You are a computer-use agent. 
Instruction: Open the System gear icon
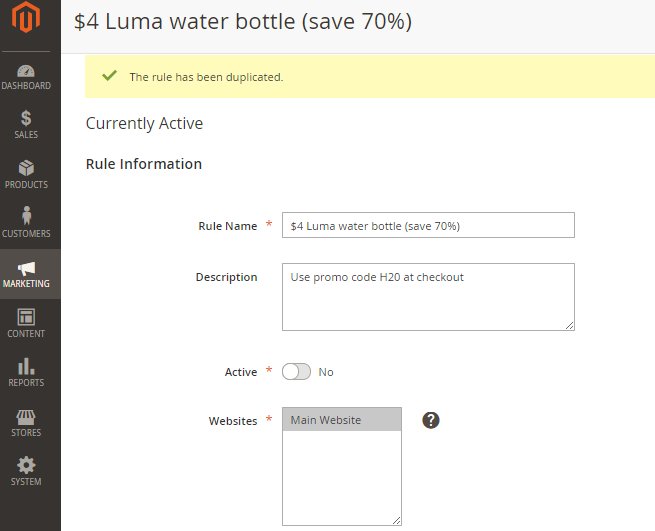click(26, 465)
